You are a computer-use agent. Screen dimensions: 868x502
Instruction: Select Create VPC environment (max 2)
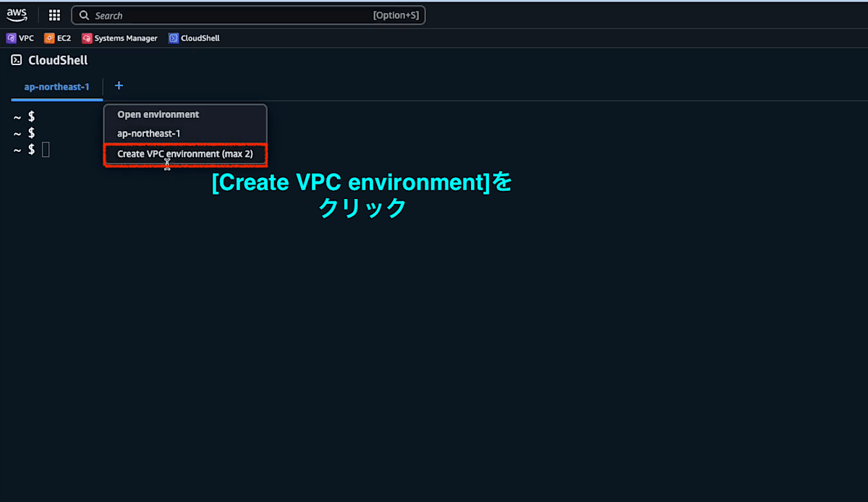[185, 154]
